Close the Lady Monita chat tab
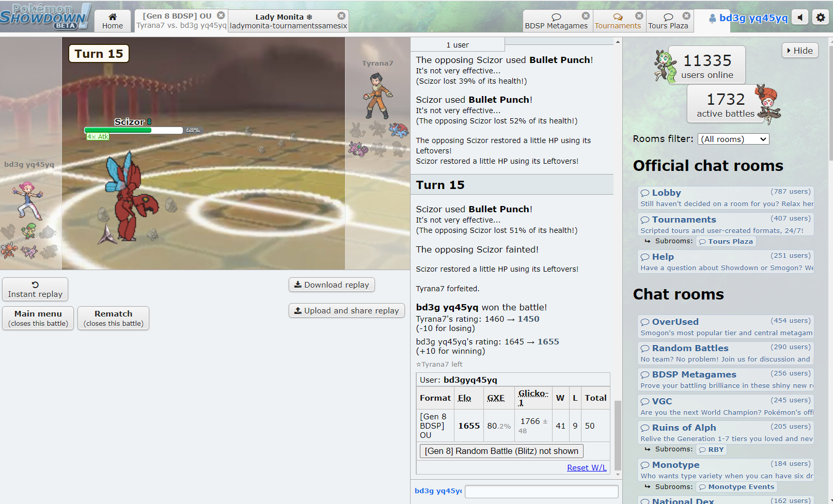 341,16
